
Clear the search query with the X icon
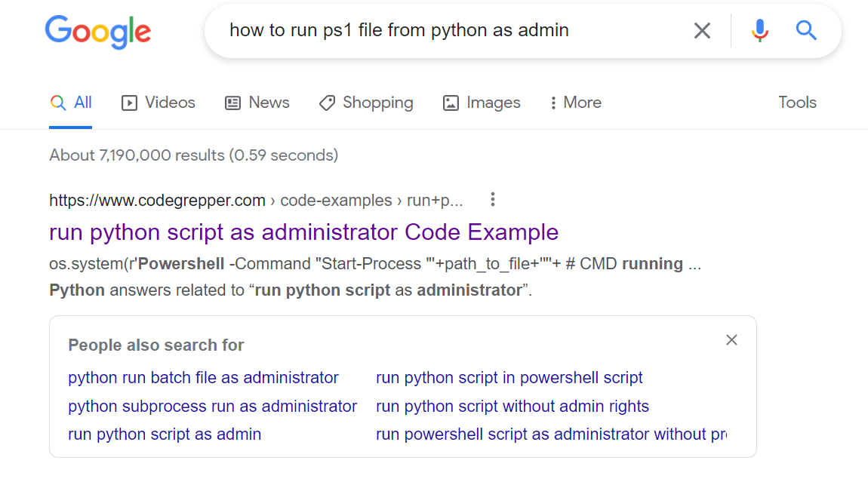[702, 30]
